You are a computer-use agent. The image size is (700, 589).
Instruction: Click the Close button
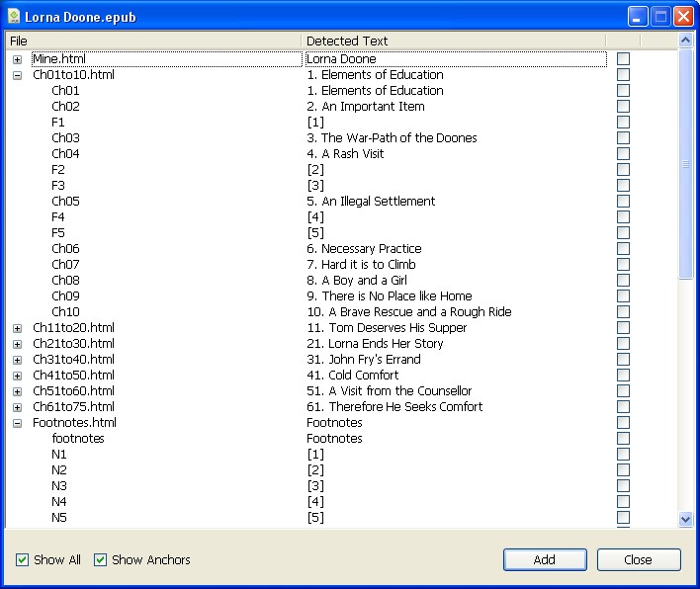click(639, 560)
